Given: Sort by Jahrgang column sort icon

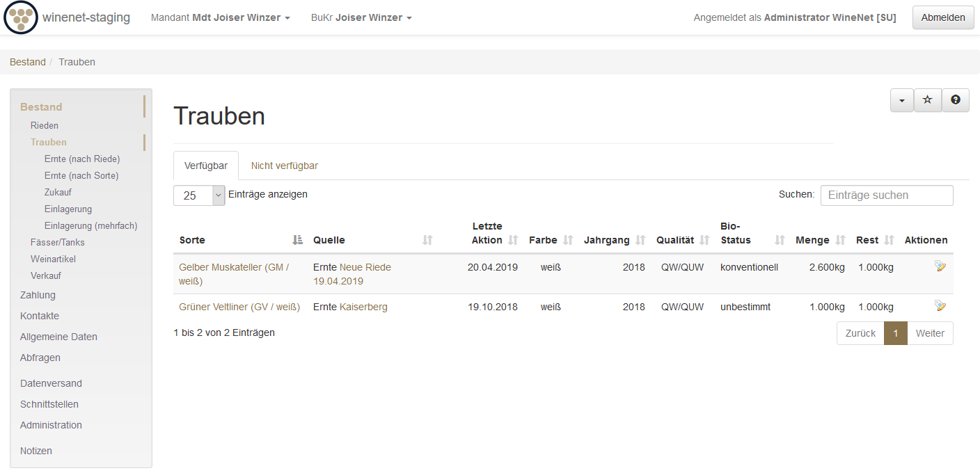Looking at the screenshot, I should [x=640, y=240].
